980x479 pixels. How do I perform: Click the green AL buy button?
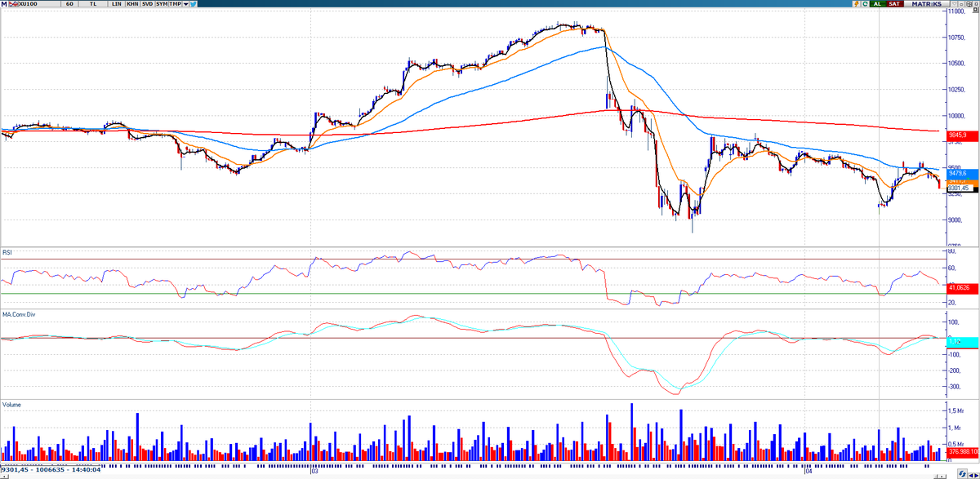878,4
